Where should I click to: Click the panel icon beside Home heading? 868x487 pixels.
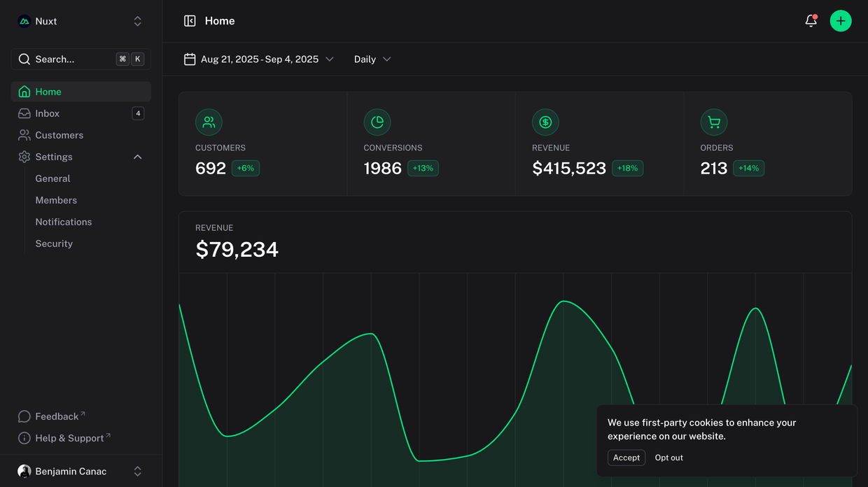point(190,21)
